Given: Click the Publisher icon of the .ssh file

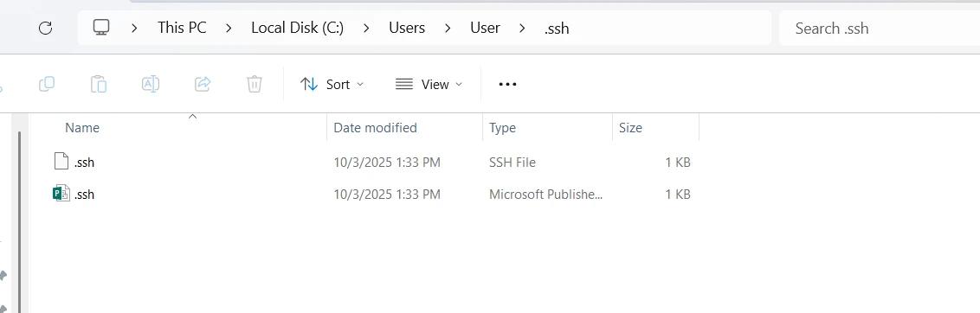Looking at the screenshot, I should [x=61, y=194].
